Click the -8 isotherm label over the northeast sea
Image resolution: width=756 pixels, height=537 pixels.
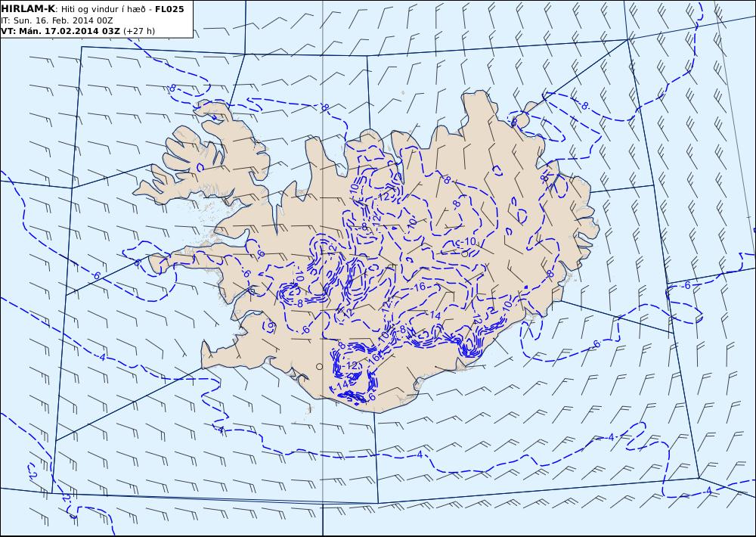click(584, 106)
